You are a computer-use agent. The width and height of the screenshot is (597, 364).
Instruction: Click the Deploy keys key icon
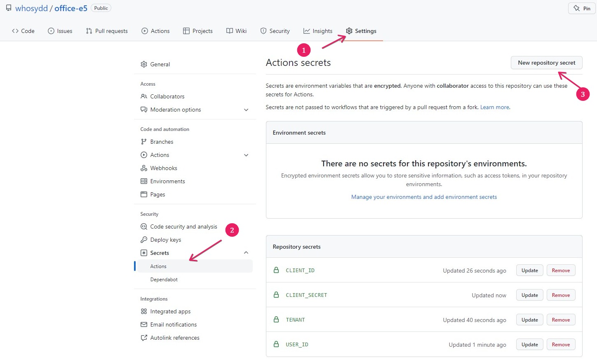click(144, 240)
